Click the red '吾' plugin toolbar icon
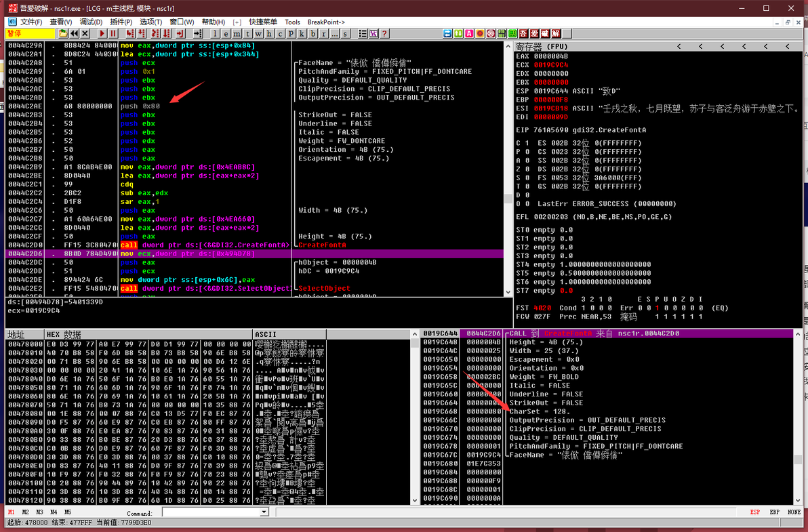This screenshot has width=808, height=532. coord(523,33)
